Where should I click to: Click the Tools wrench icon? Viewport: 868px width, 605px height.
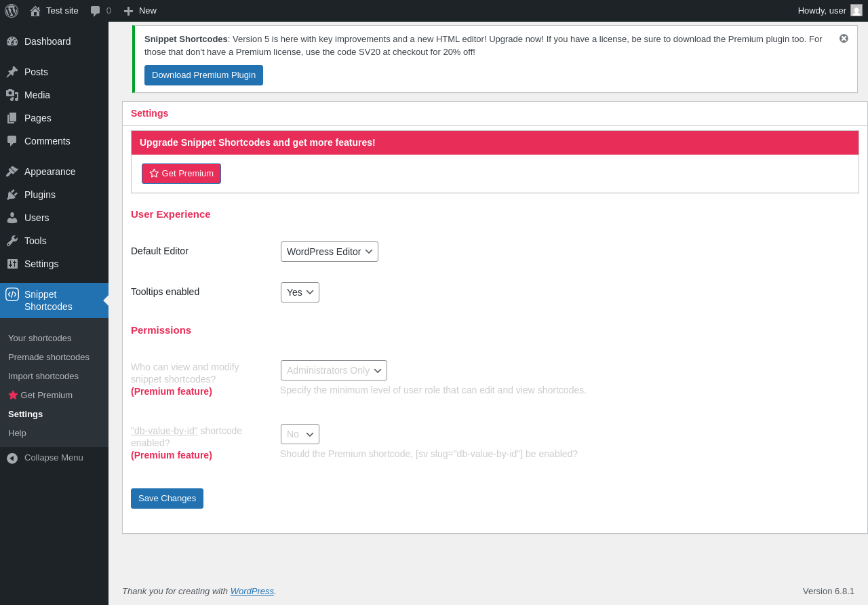point(12,241)
